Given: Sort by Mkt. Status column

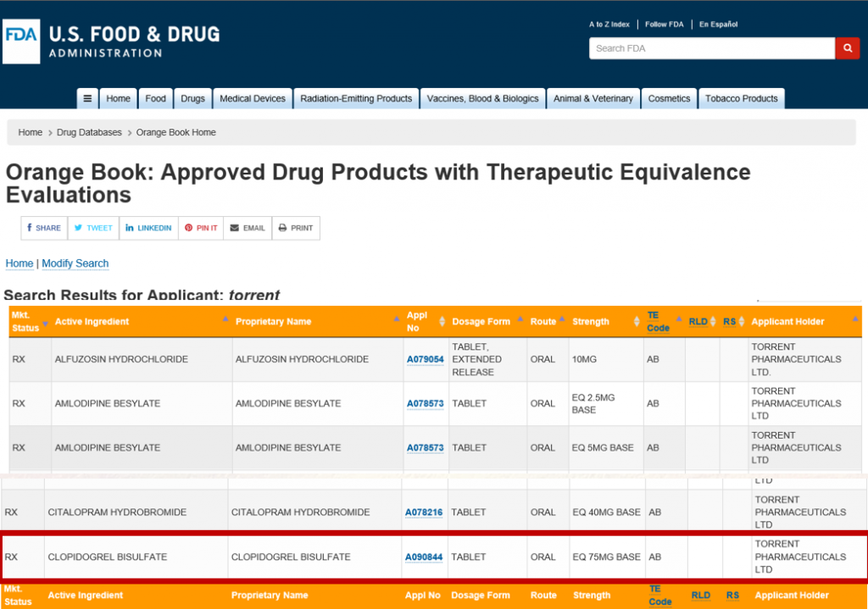Looking at the screenshot, I should (30, 321).
